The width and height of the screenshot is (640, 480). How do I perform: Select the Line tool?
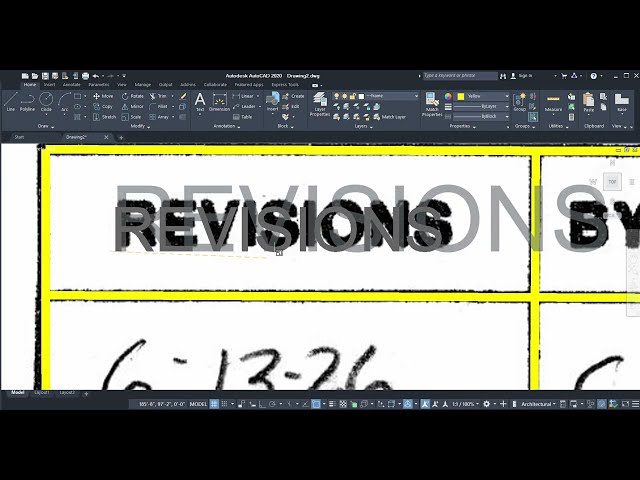(x=11, y=102)
